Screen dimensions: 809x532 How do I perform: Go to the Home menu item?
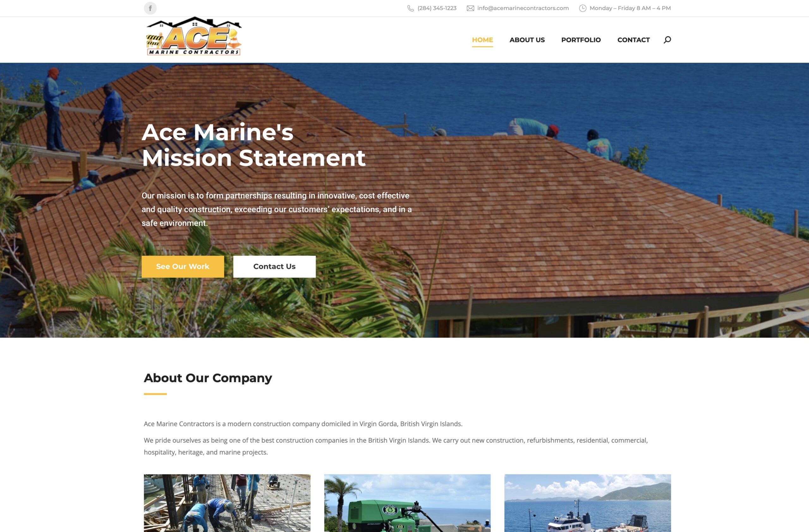coord(482,40)
